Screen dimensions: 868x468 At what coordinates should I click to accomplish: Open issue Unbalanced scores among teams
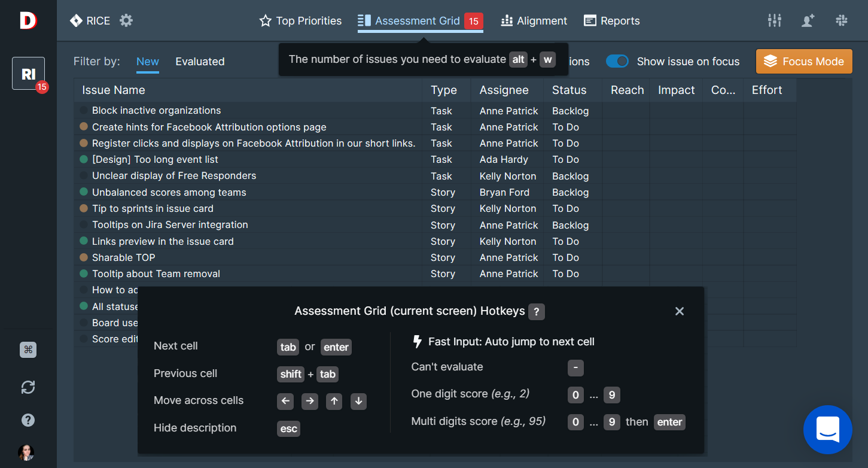click(x=169, y=192)
